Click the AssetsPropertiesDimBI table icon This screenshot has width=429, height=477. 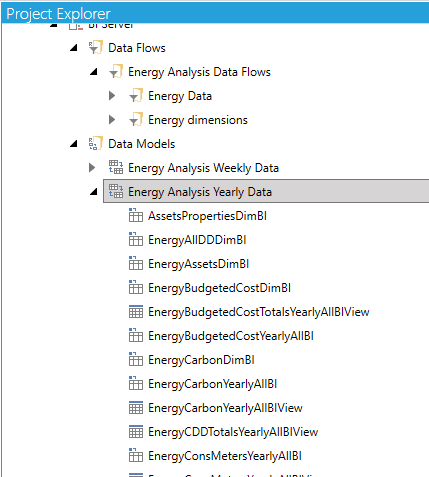pyautogui.click(x=136, y=215)
